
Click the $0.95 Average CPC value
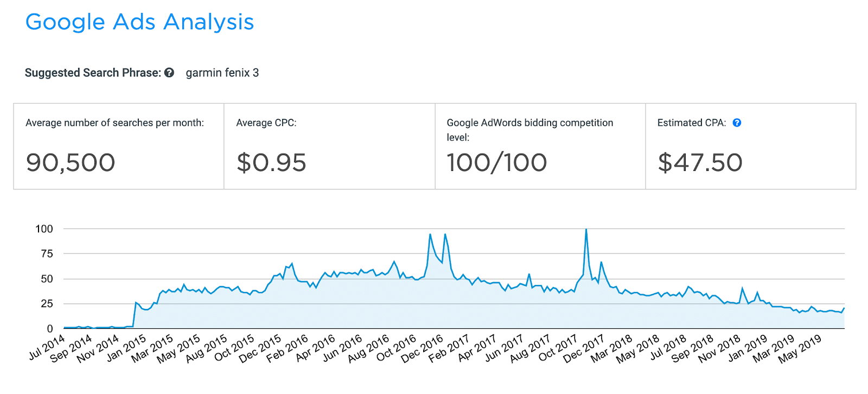271,162
